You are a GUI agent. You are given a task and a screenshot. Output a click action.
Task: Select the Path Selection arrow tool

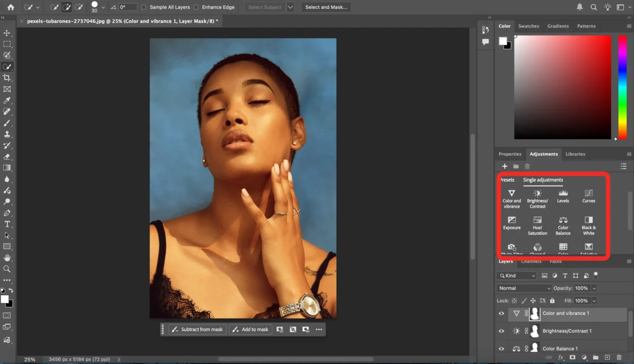click(x=7, y=235)
